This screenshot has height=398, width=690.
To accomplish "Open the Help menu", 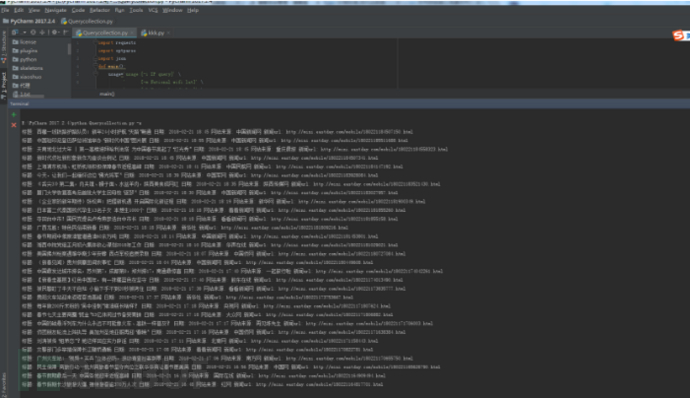I will [193, 10].
